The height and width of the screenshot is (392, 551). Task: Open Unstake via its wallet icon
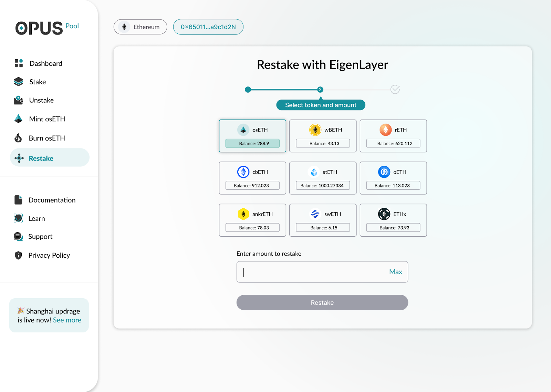tap(18, 100)
